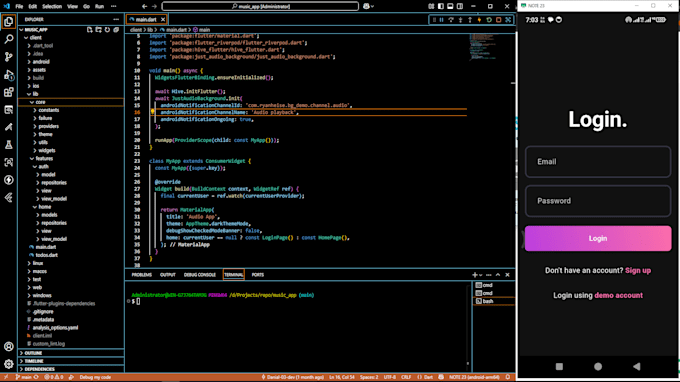Expand the view_model folder under auth
This screenshot has height=382, width=680.
pyautogui.click(x=54, y=199)
